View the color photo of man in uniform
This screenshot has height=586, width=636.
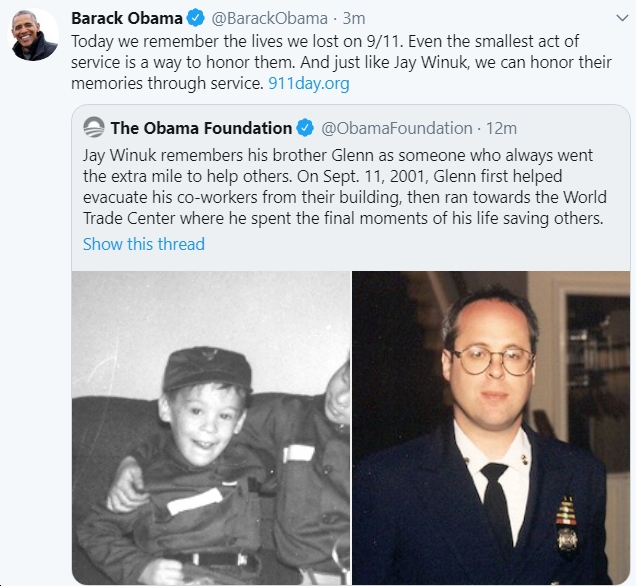(x=491, y=427)
